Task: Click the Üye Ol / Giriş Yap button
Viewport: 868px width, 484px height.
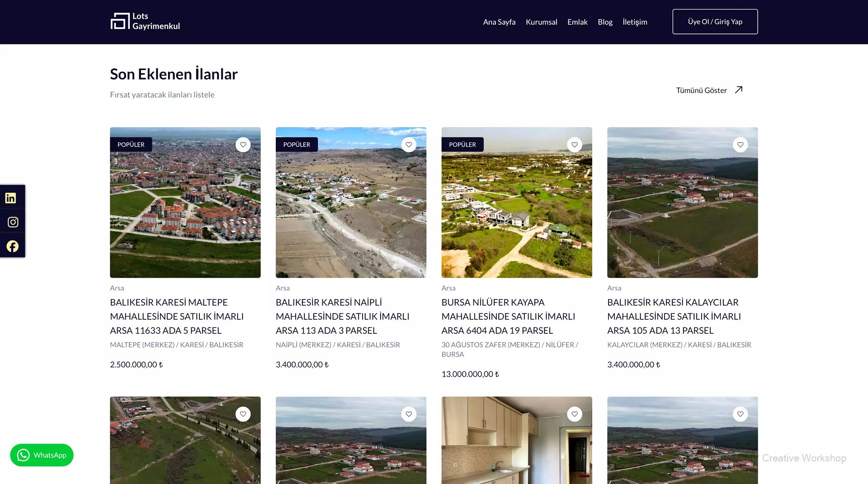Action: tap(715, 22)
